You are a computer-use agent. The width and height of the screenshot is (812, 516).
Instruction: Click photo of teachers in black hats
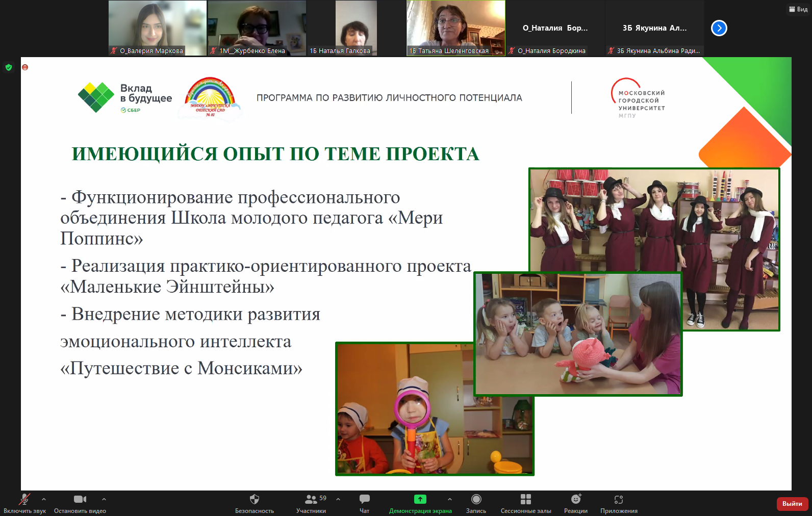tap(654, 220)
